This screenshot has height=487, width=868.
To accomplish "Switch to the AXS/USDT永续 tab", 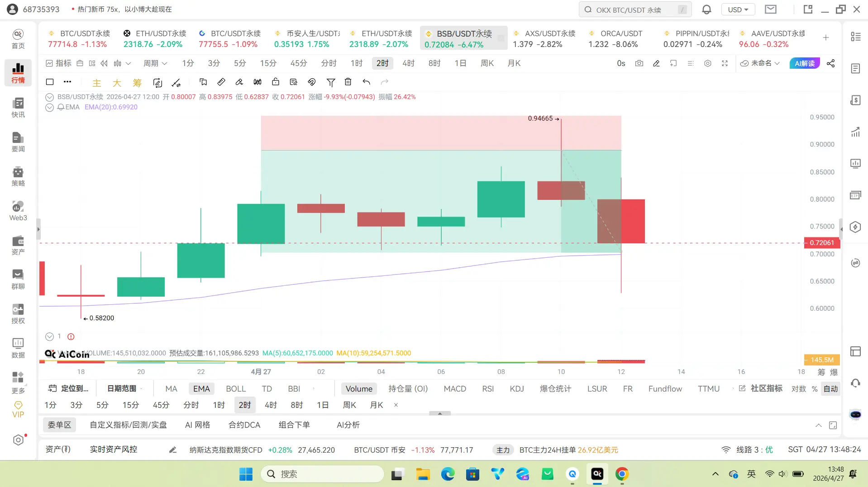I will [544, 39].
